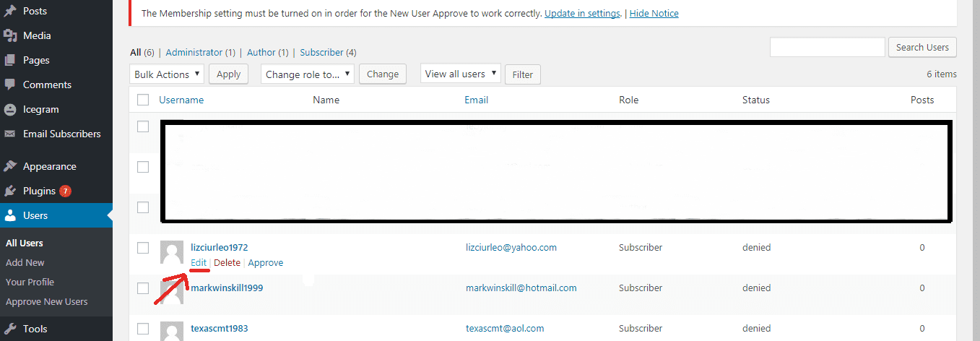Screen dimensions: 980x341
Task: Toggle the select-all checkbox in table header
Action: [x=143, y=100]
